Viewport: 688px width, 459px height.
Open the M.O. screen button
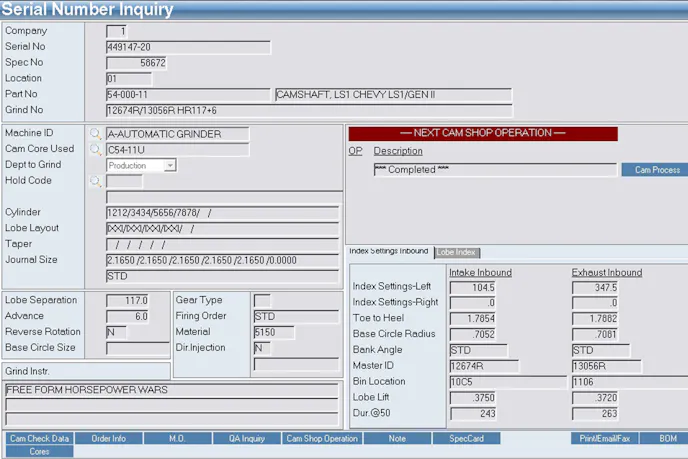pos(177,438)
